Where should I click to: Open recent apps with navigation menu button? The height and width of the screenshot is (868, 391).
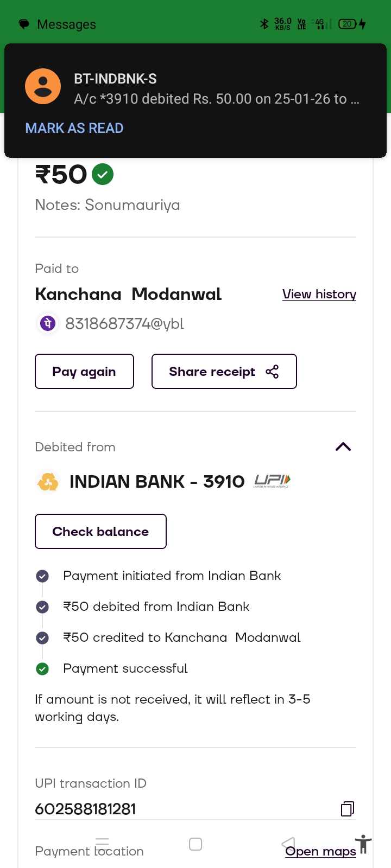102,844
